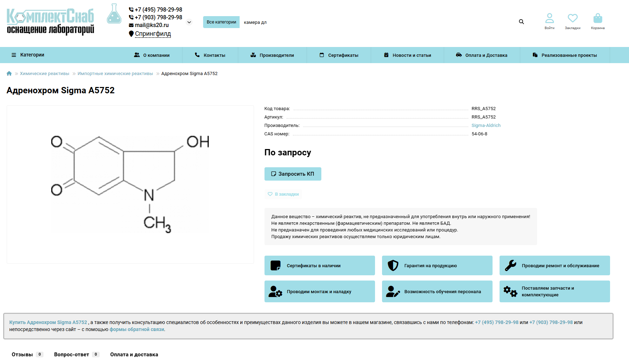The width and height of the screenshot is (629, 364).
Task: Change the city Спрингфилд
Action: [153, 34]
